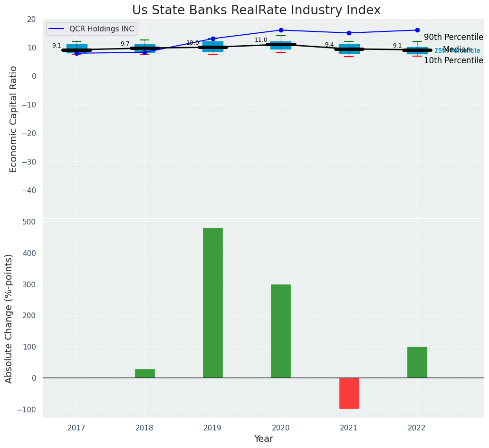The image size is (489, 448).
Task: Click the Economic Capital Ratio axis label
Action: (x=14, y=119)
